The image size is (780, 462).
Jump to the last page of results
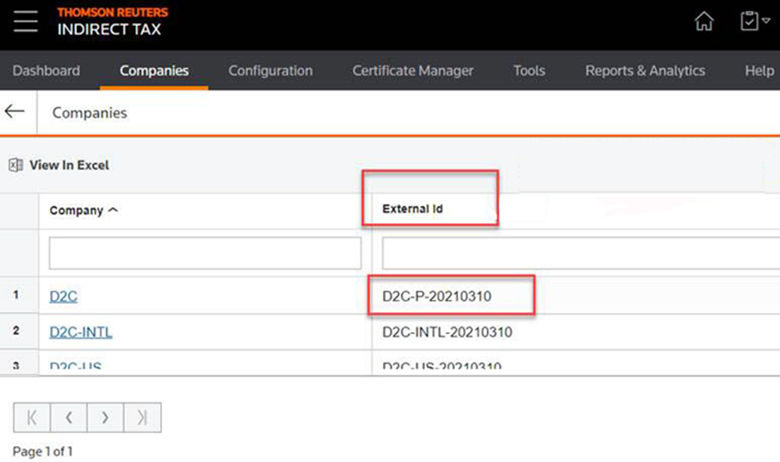coord(142,418)
